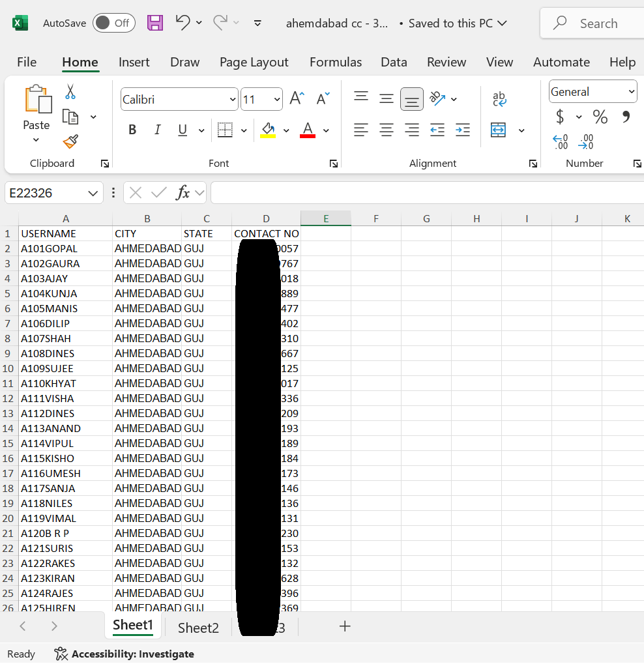The image size is (644, 666).
Task: Click the Insert Function fx icon
Action: click(x=184, y=193)
